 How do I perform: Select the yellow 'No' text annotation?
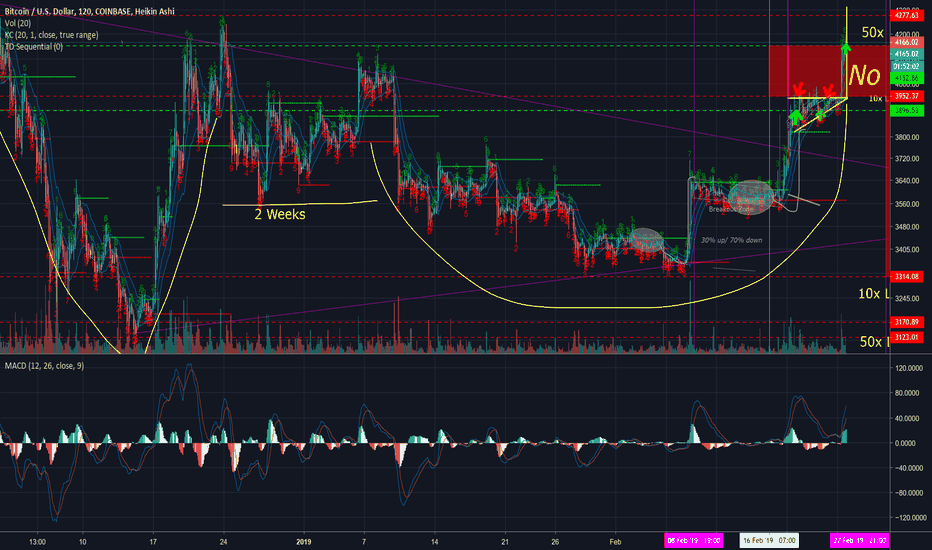pos(864,76)
